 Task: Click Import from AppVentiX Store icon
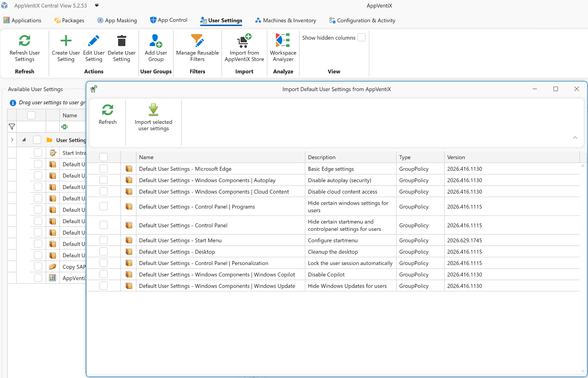click(x=244, y=41)
